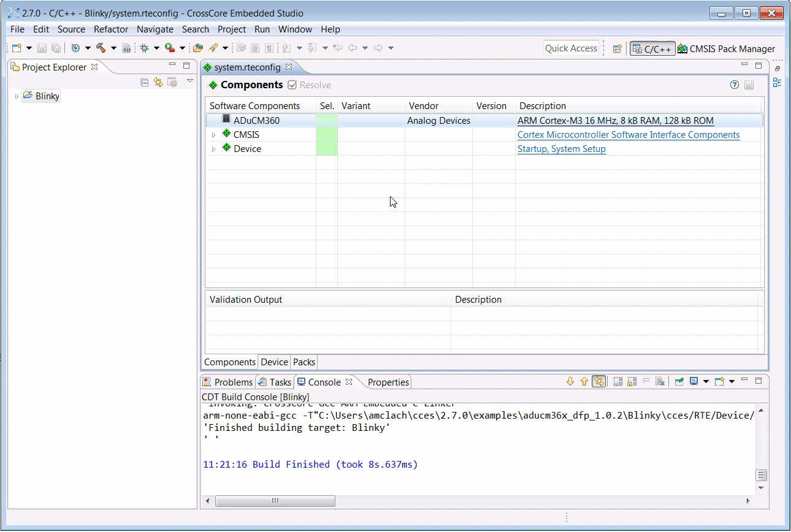This screenshot has height=532, width=791.
Task: Open the Window menu
Action: tap(295, 29)
